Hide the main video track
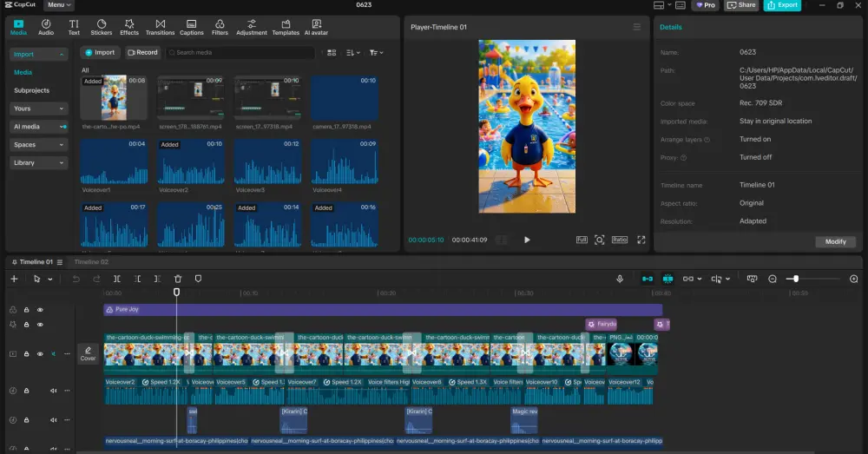Image resolution: width=868 pixels, height=454 pixels. [40, 354]
